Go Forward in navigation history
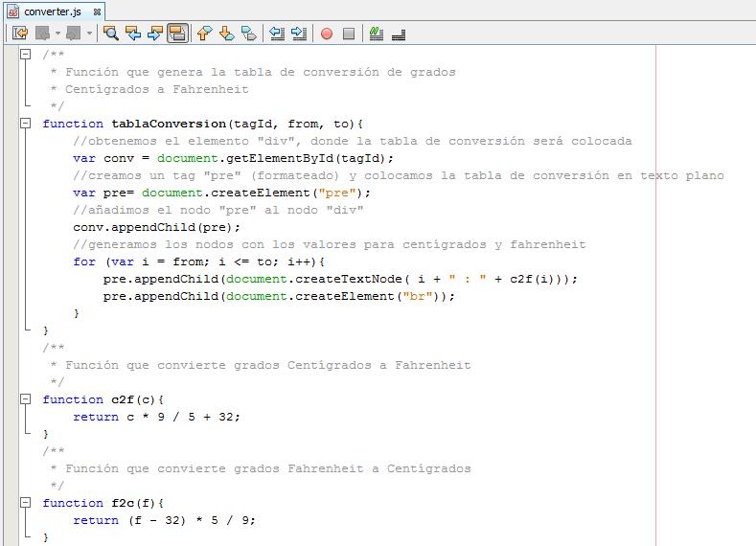Screen dimensions: 756x546 coord(73,34)
